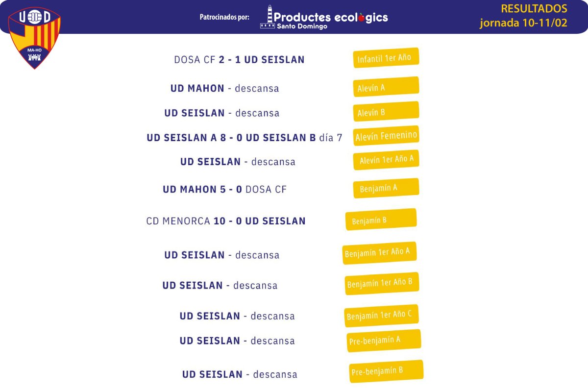Screen dimensions: 588x392
Task: Open the Productes ecològics sponsor banner
Action: 324,17
